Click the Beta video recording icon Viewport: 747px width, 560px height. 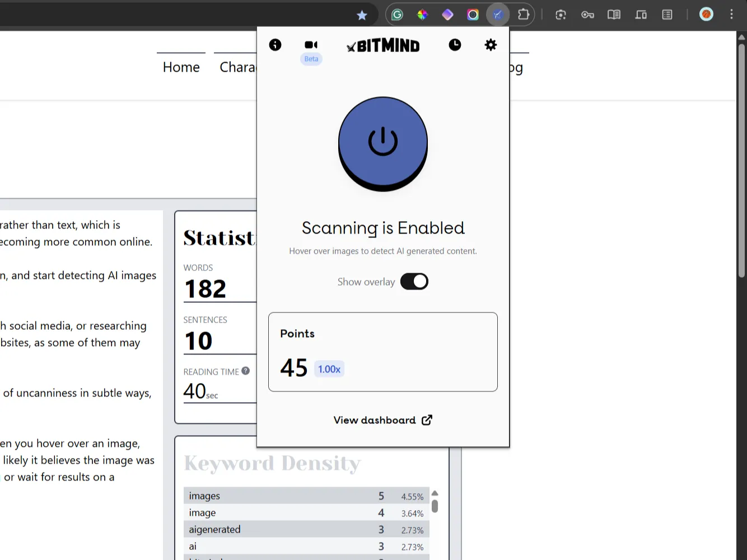[311, 45]
